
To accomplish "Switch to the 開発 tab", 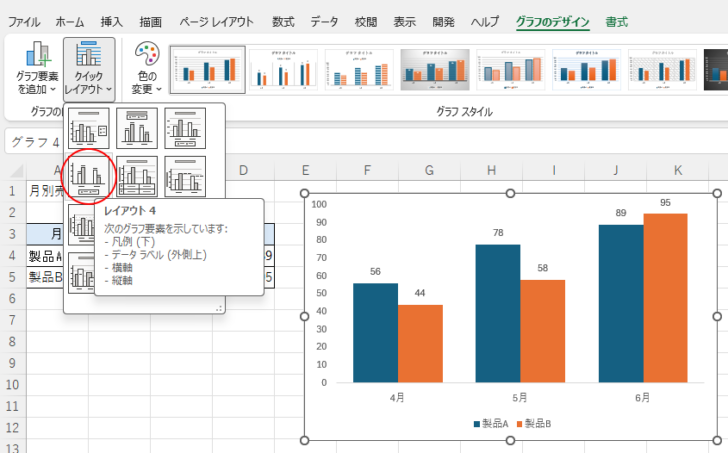I will pyautogui.click(x=443, y=22).
